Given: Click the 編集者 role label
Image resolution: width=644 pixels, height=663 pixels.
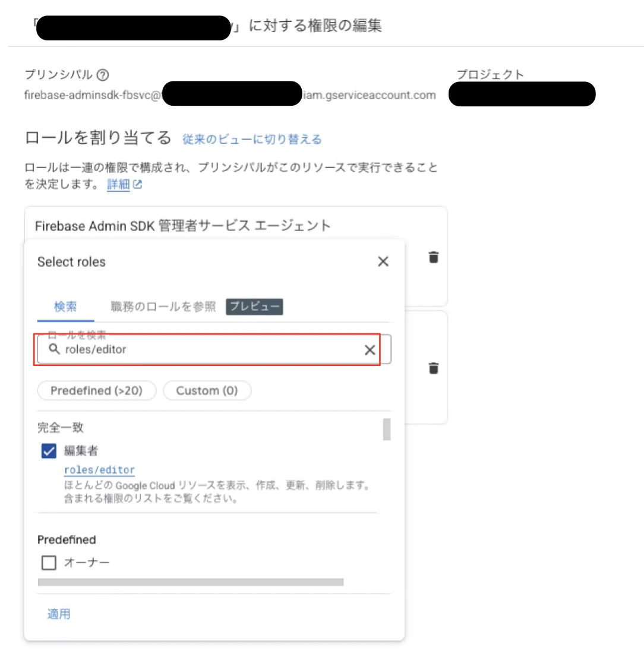Looking at the screenshot, I should point(81,451).
